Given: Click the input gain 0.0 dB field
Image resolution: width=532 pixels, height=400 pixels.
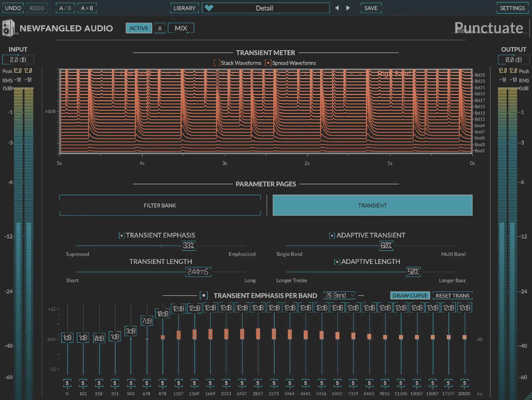Looking at the screenshot, I should coord(18,60).
